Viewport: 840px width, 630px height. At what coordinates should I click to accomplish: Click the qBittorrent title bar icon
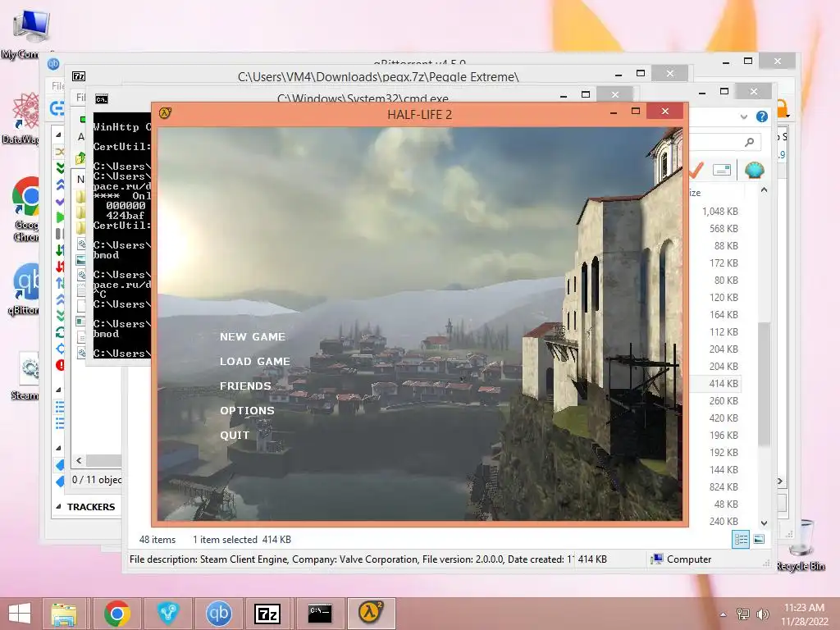[x=53, y=64]
